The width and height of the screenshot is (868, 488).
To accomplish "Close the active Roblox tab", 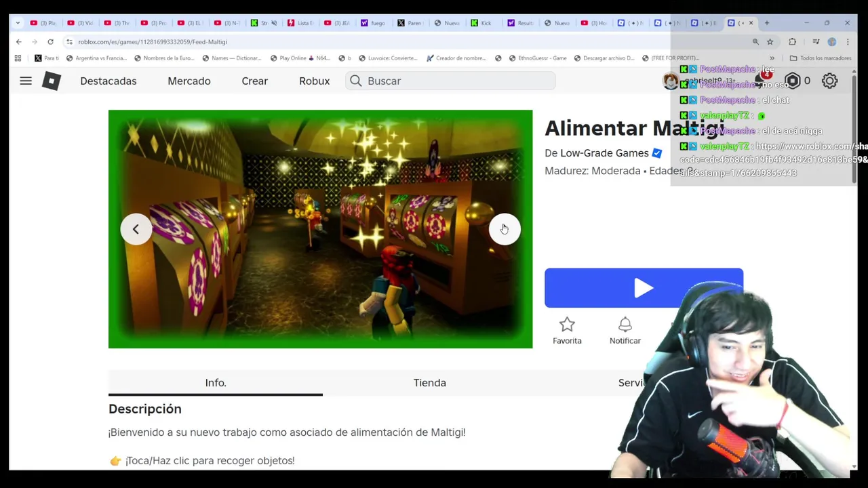I will tap(751, 23).
